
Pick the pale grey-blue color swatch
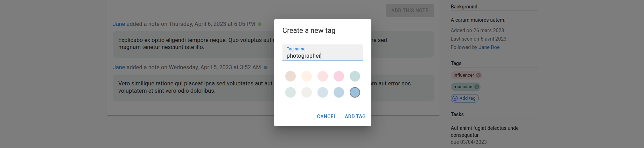click(x=323, y=92)
